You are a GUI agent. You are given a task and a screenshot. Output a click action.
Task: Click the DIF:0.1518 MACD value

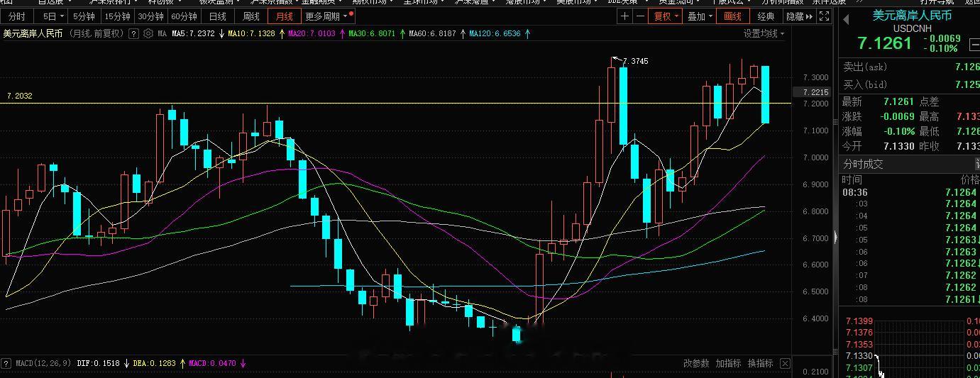(99, 363)
